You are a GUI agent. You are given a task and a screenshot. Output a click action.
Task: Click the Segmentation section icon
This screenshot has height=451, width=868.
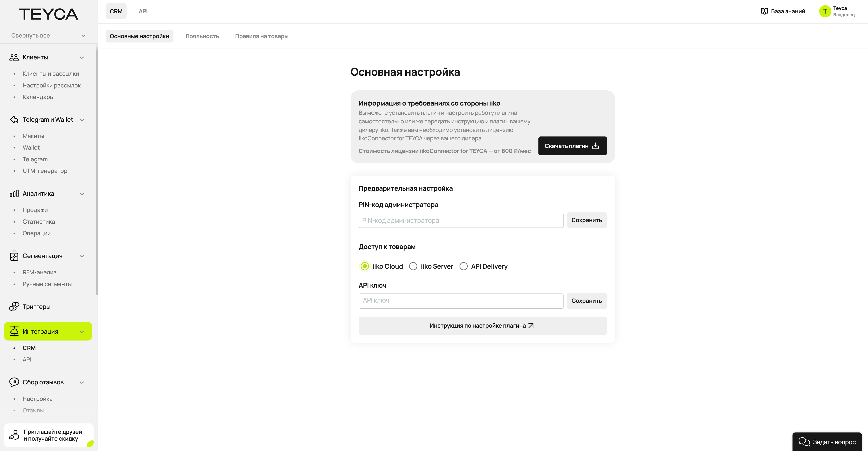coord(14,256)
